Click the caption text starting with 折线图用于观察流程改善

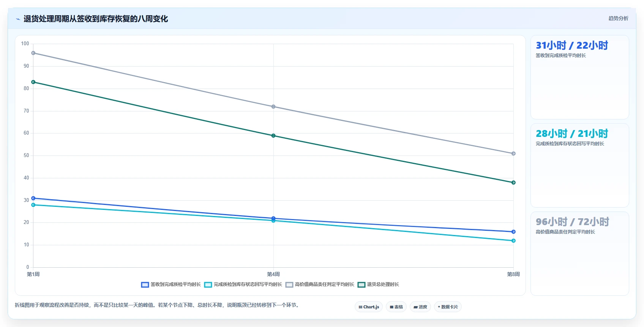(158, 305)
